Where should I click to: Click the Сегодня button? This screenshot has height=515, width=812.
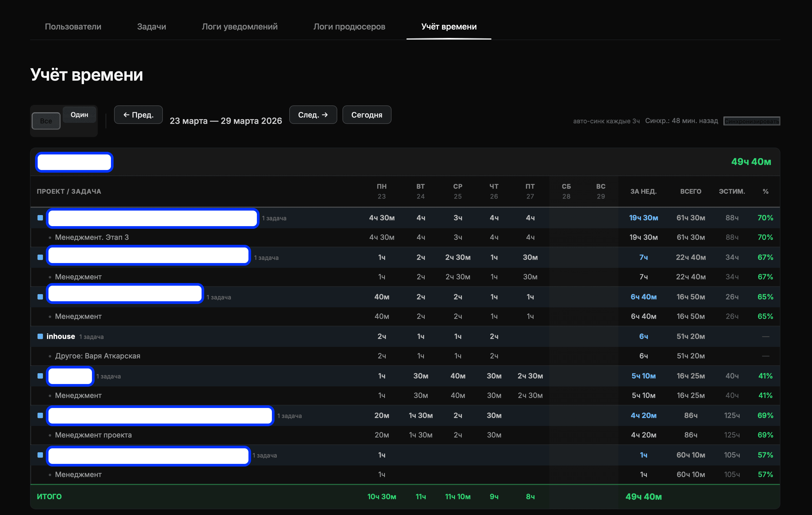coord(366,115)
